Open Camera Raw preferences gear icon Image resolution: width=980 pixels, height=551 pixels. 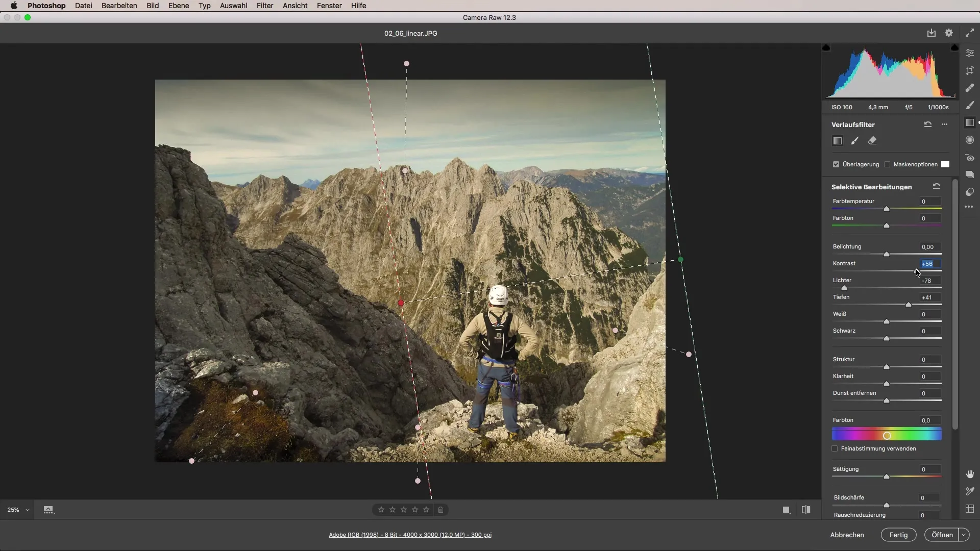pyautogui.click(x=949, y=33)
